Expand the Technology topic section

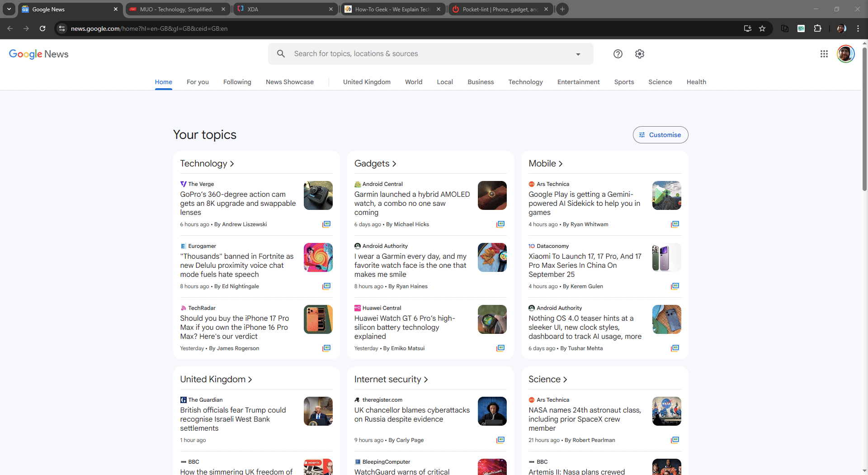tap(207, 164)
